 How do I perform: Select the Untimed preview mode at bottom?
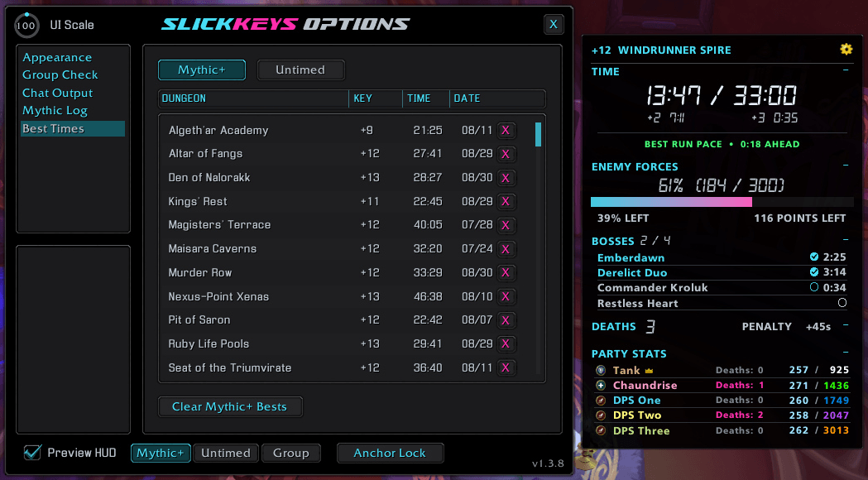(x=226, y=453)
